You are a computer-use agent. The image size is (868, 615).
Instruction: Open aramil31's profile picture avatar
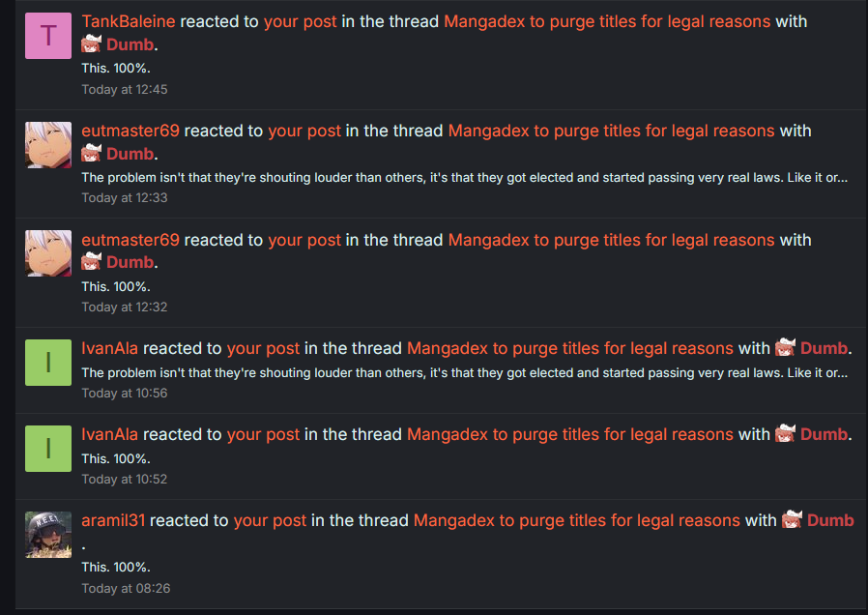click(48, 535)
